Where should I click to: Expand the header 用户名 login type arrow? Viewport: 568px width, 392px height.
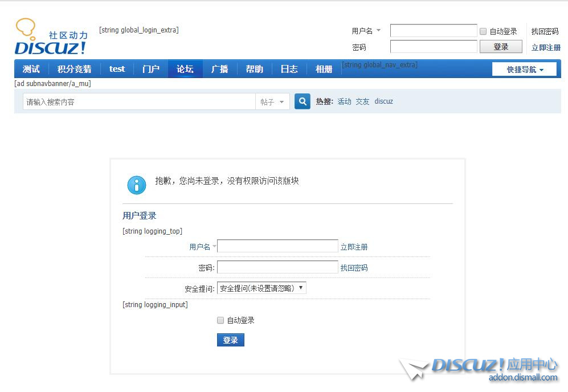click(x=378, y=31)
